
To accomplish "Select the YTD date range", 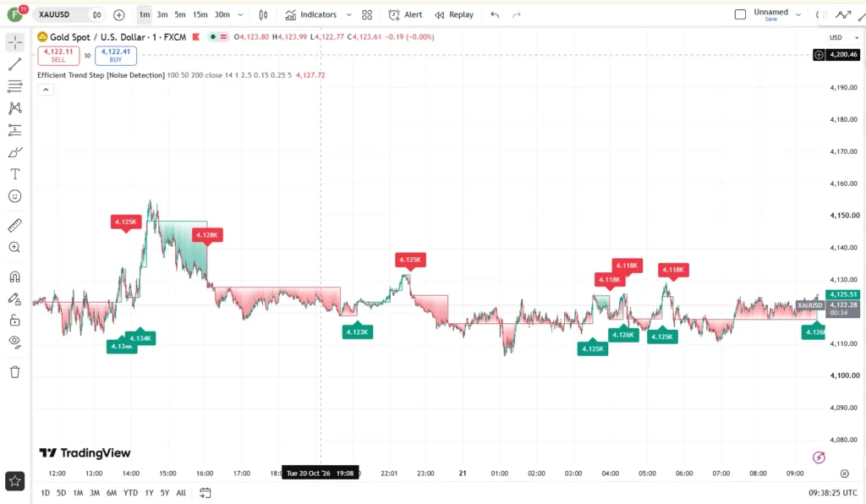I will click(130, 493).
